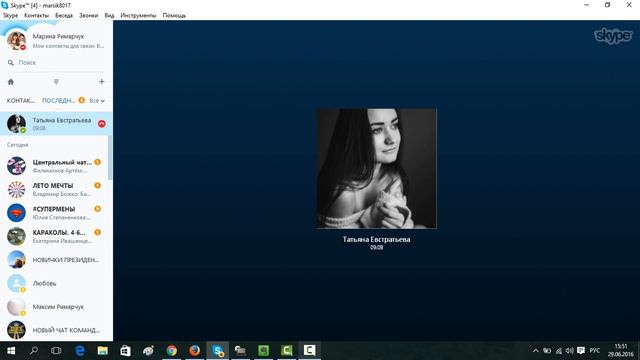Open the Инструменты menu
Viewport: 640px width, 360px height.
138,15
